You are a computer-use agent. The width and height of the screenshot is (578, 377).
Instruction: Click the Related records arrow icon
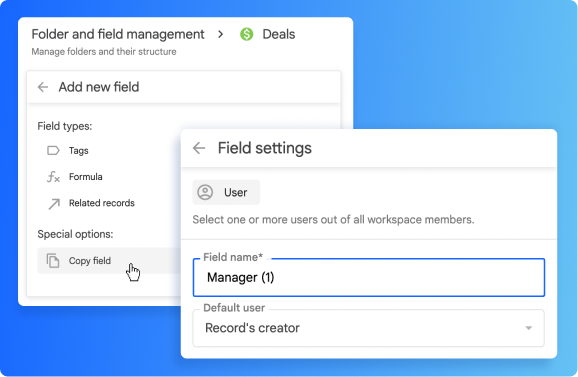(x=54, y=204)
